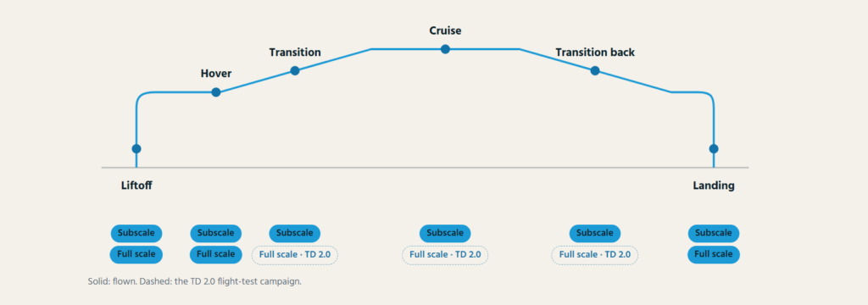This screenshot has height=305, width=868.
Task: Select the Landing marker dot
Action: 714,148
